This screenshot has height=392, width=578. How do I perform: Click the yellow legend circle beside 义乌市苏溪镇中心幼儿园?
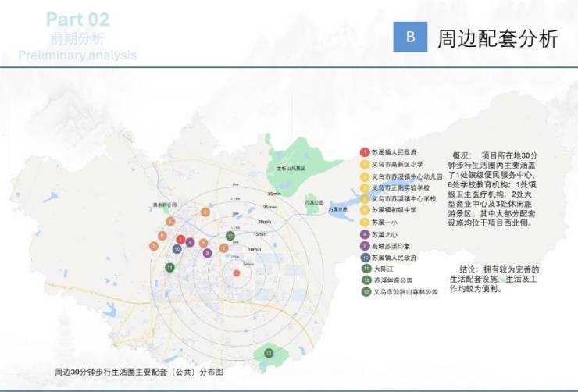click(x=365, y=176)
